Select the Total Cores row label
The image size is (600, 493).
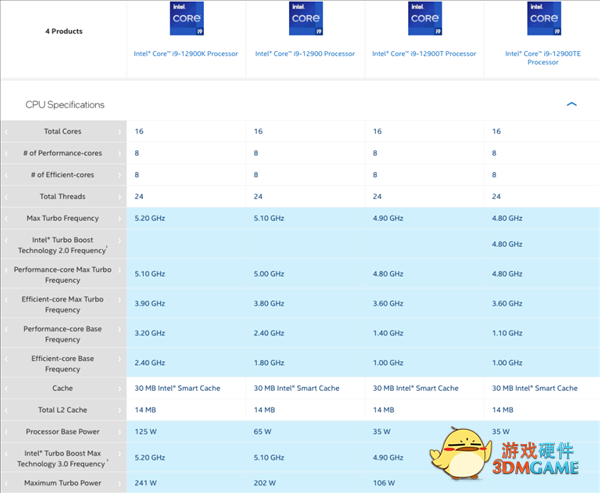pyautogui.click(x=62, y=131)
